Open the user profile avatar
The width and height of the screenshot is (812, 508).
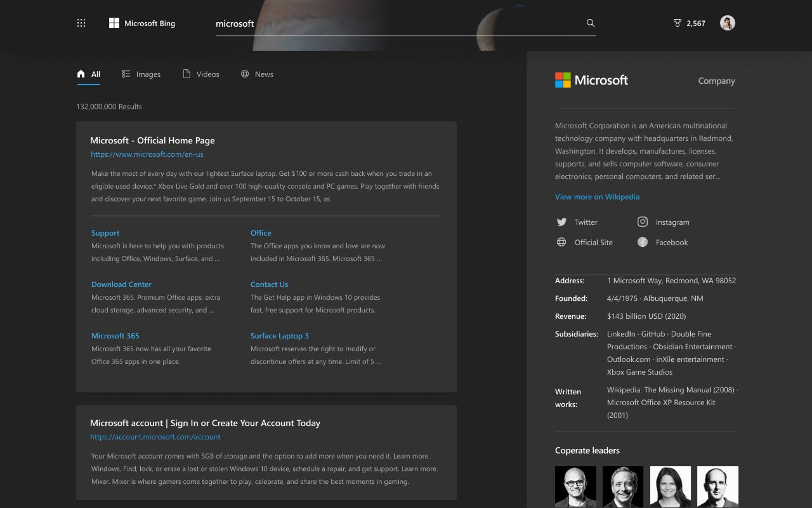tap(728, 23)
